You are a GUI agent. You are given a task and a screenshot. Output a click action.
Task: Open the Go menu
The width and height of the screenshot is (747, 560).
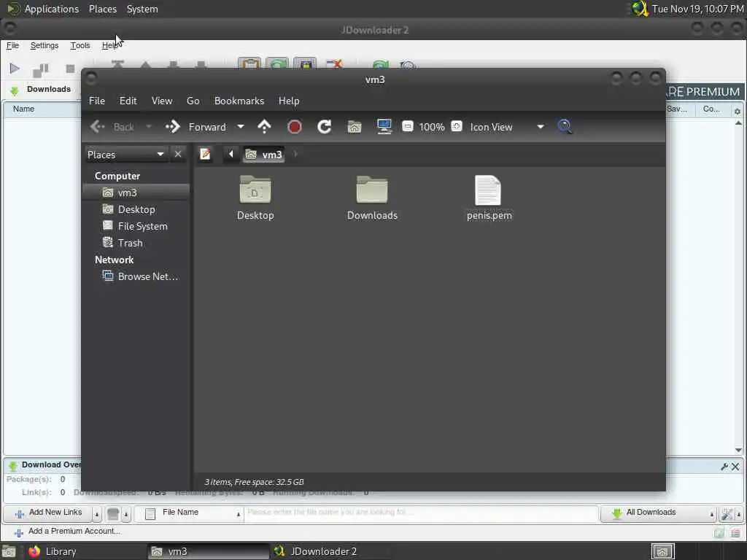click(x=193, y=101)
